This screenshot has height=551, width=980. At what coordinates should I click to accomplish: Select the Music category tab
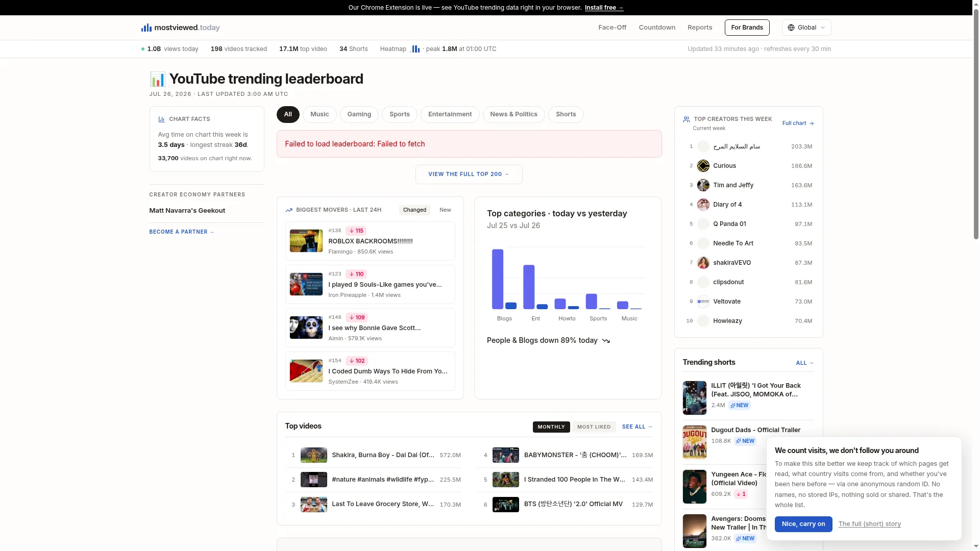tap(320, 114)
